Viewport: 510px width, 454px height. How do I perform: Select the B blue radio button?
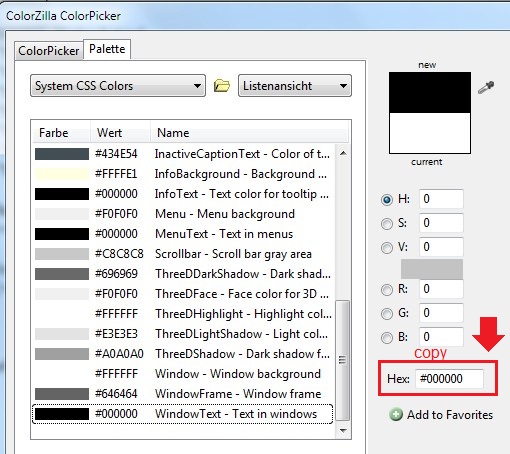(387, 338)
